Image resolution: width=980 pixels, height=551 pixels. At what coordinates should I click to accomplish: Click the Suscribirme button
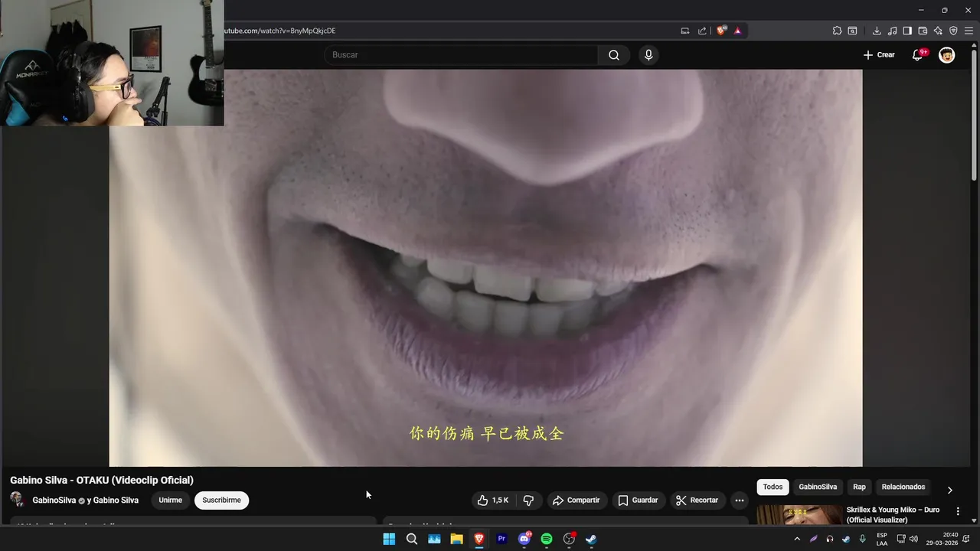tap(221, 500)
